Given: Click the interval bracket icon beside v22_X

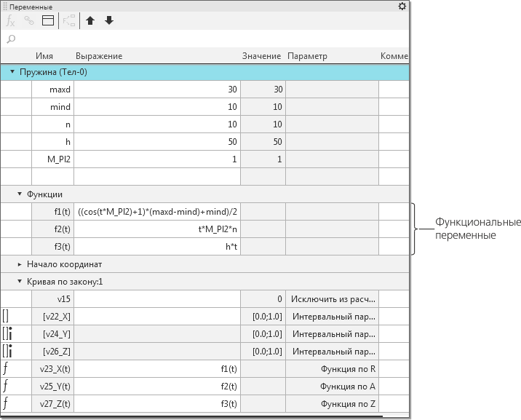Looking at the screenshot, I should 6,316.
